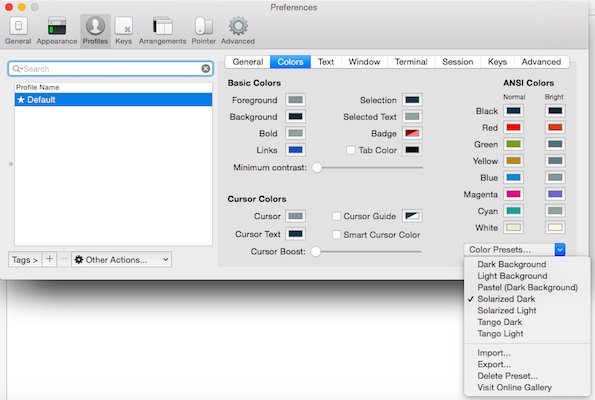595x400 pixels.
Task: Add a new profile with the plus button
Action: [x=49, y=259]
